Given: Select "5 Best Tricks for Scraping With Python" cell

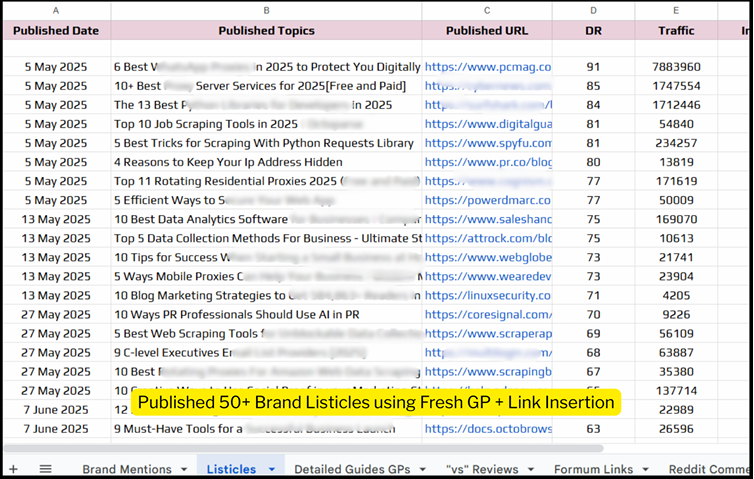Looking at the screenshot, I should (x=266, y=143).
